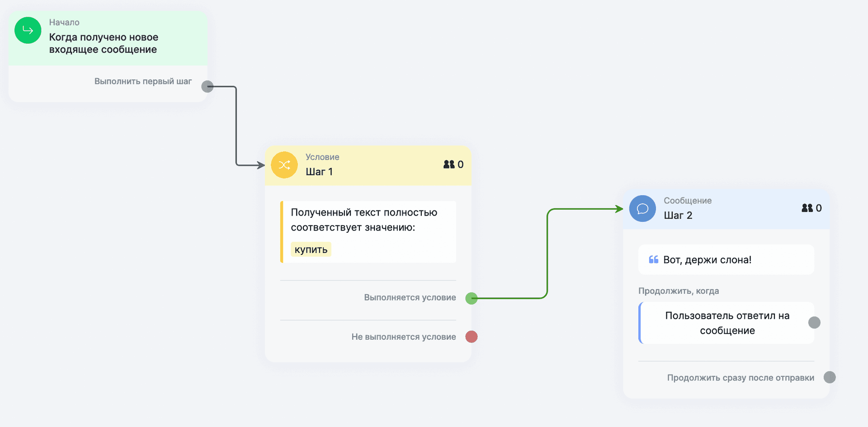Click red "Не выполняется условие" output connector
This screenshot has width=868, height=427.
click(x=472, y=337)
